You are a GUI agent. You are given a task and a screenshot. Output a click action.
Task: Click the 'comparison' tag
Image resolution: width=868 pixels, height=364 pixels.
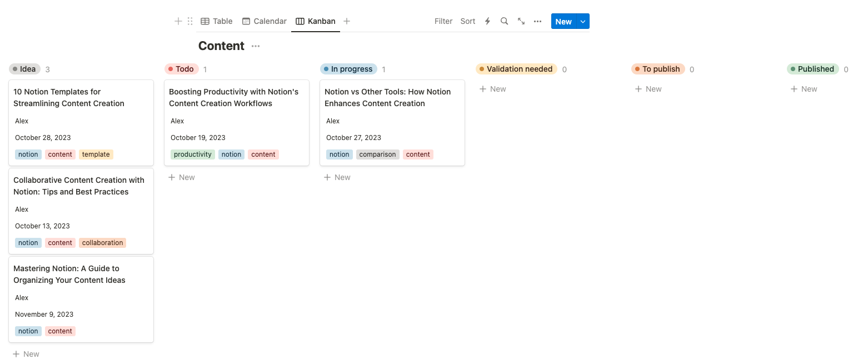coord(378,154)
